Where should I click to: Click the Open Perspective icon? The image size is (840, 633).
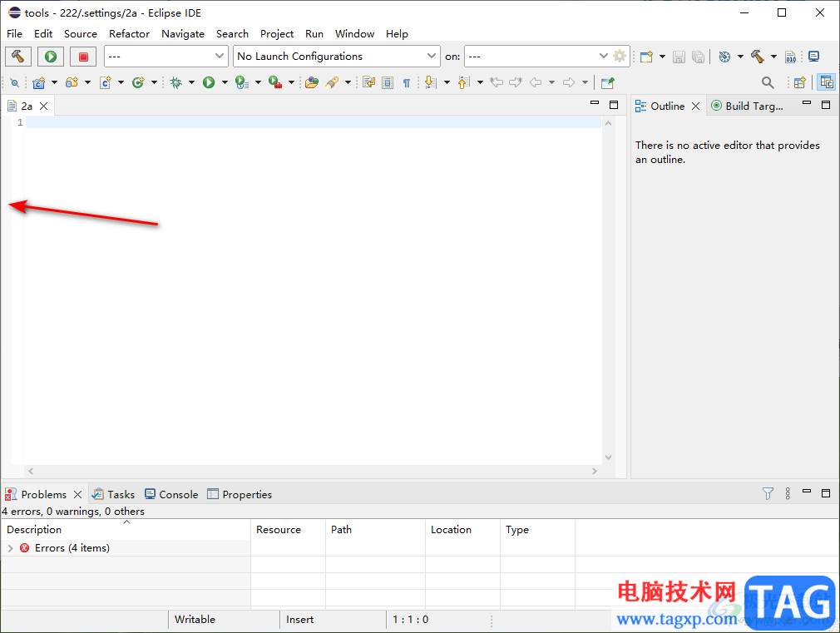pos(800,82)
